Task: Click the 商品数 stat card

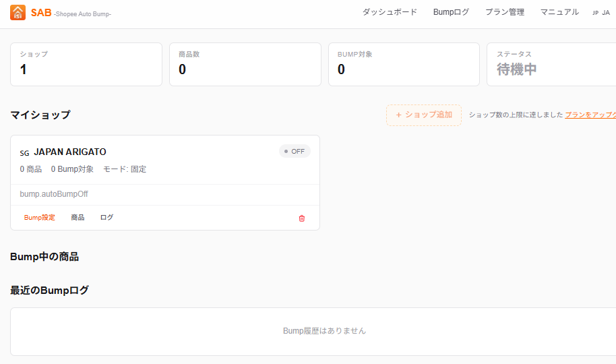Action: click(x=245, y=65)
